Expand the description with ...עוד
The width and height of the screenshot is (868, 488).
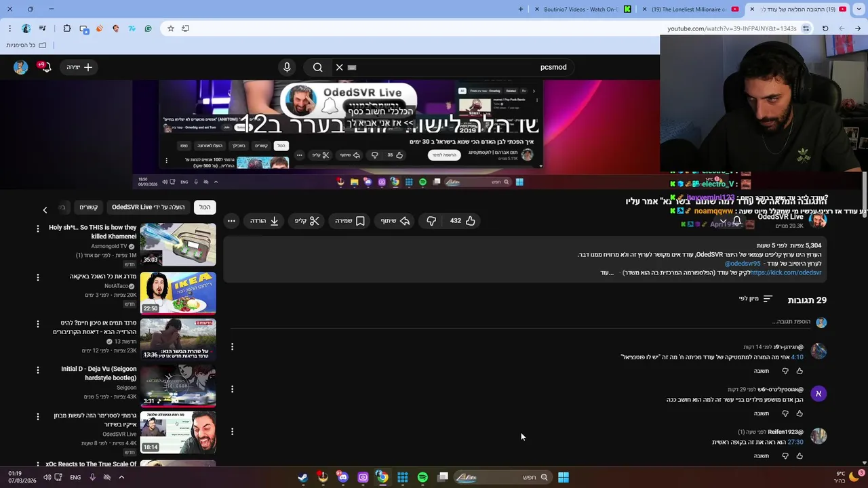pyautogui.click(x=607, y=272)
